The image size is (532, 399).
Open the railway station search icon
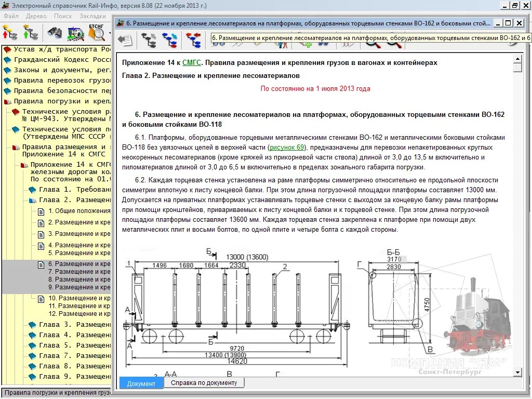point(76,33)
